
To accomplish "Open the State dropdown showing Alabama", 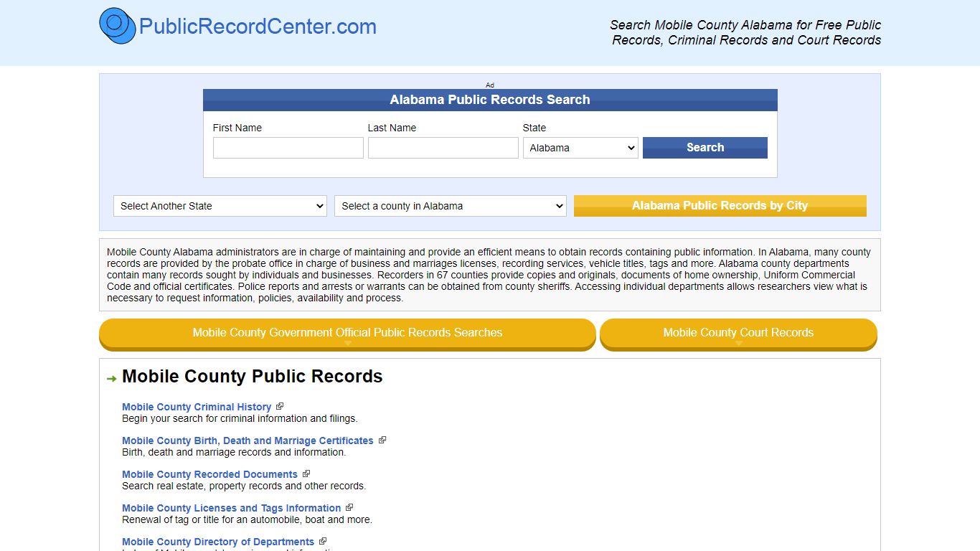I will [x=580, y=148].
